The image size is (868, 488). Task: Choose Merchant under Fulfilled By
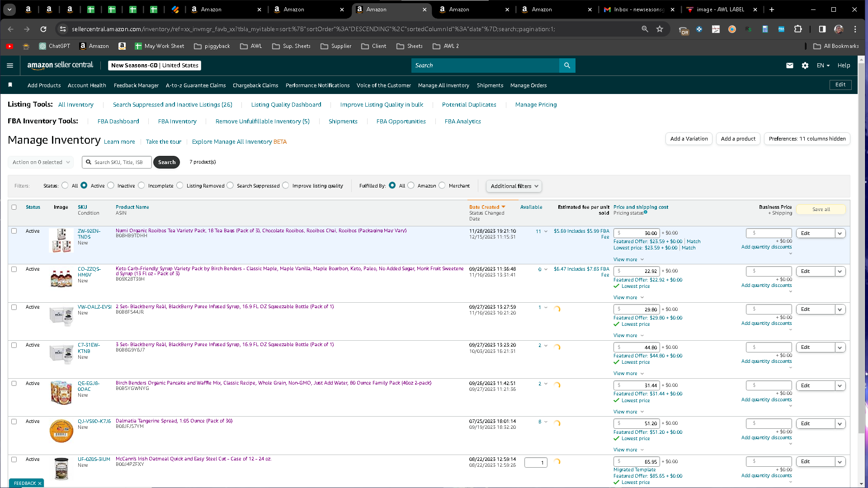(442, 185)
